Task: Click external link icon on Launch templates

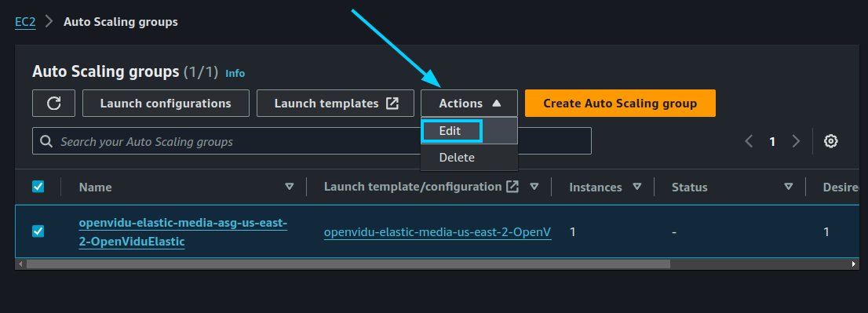Action: click(x=392, y=104)
